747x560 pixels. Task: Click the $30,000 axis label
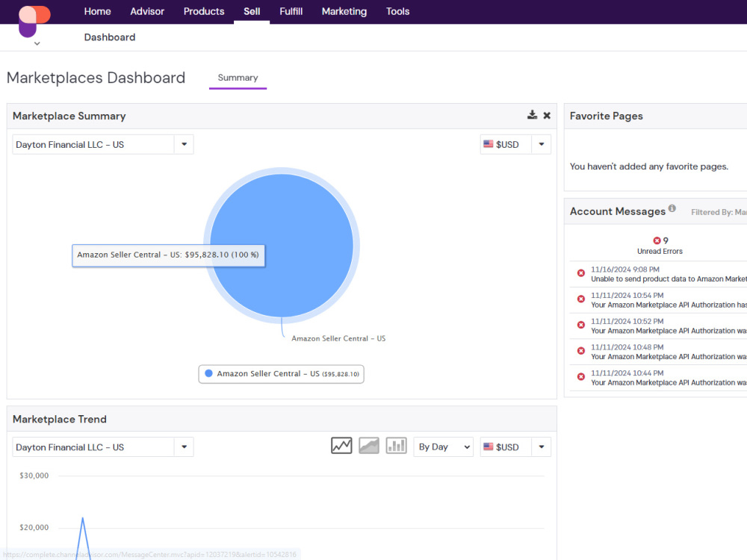point(34,476)
